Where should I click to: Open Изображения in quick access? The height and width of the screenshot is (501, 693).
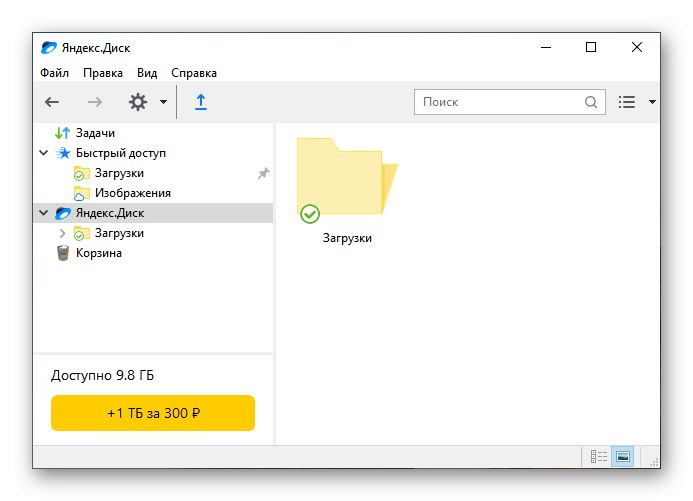tap(133, 193)
